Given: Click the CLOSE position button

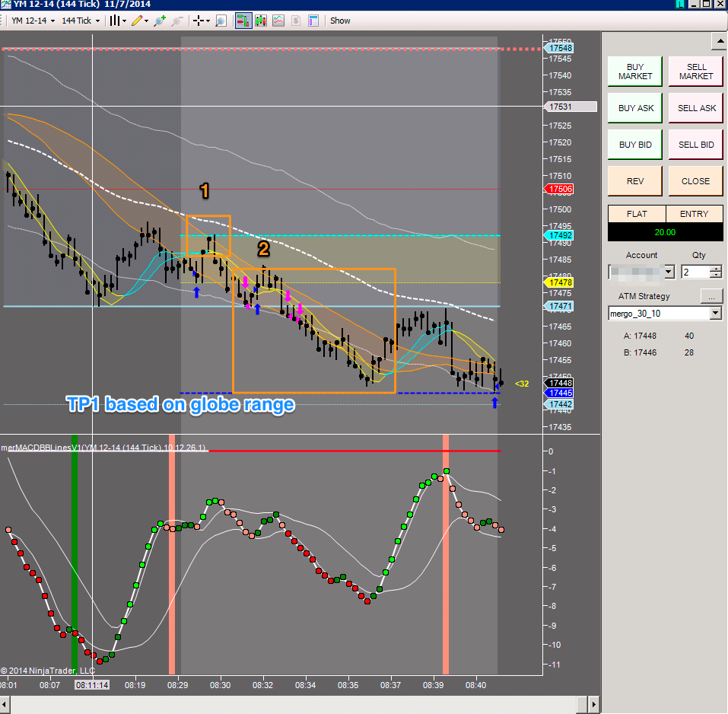Looking at the screenshot, I should [696, 181].
